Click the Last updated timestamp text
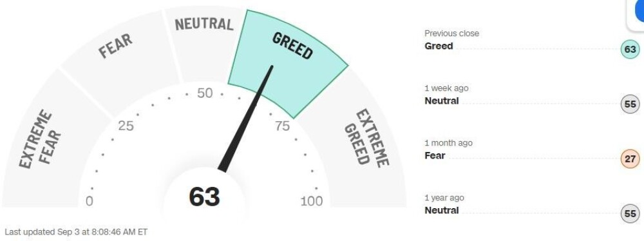644x241 pixels. [76, 232]
